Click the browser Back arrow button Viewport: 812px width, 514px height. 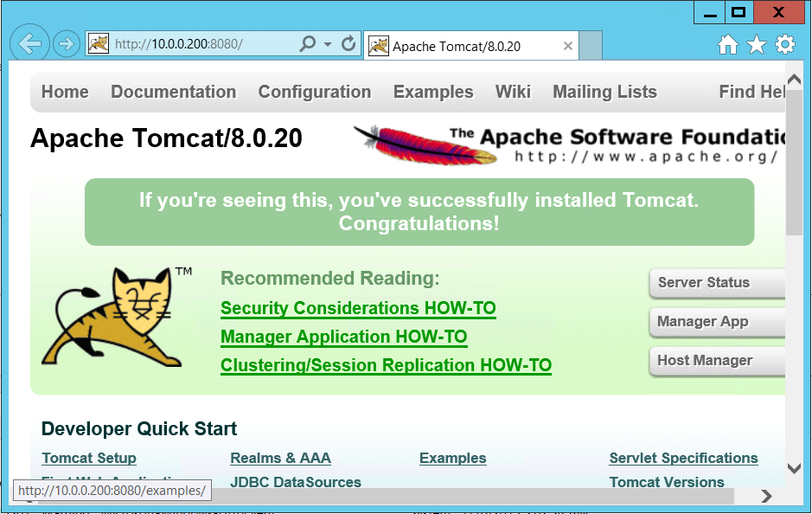pos(29,44)
